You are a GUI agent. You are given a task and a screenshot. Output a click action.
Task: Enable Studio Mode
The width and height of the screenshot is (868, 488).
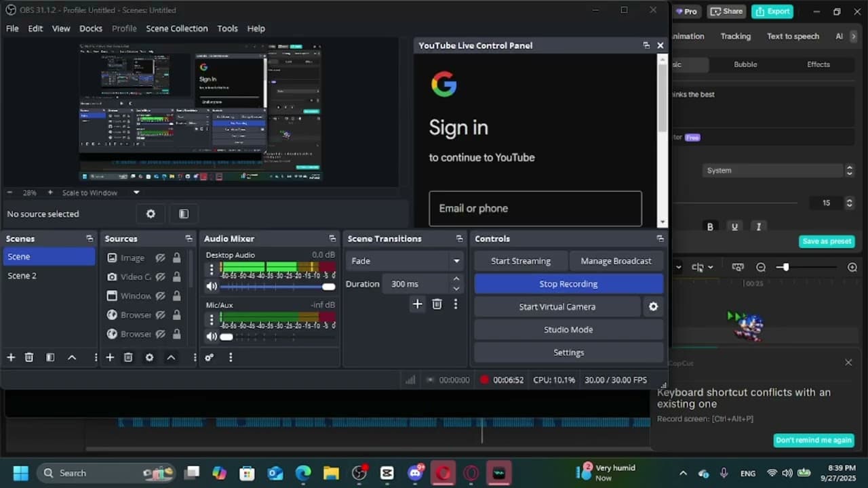pyautogui.click(x=568, y=329)
